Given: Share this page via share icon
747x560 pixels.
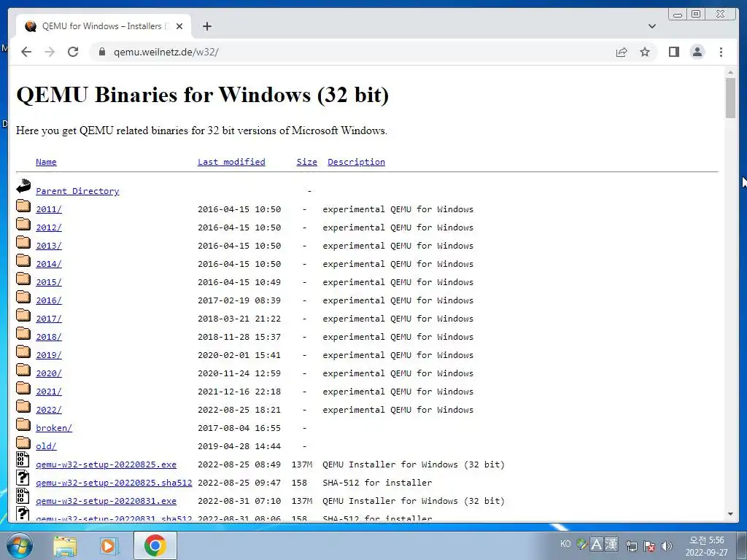Looking at the screenshot, I should tap(622, 52).
